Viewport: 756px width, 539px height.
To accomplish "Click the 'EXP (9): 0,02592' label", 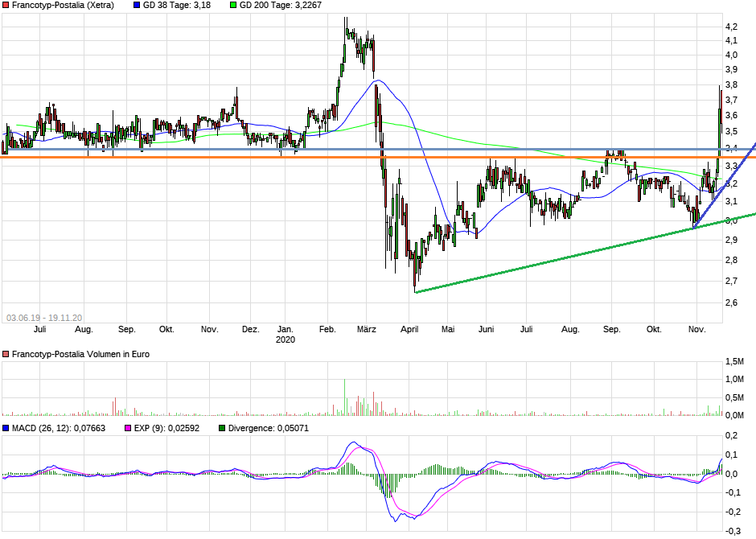I will [166, 428].
